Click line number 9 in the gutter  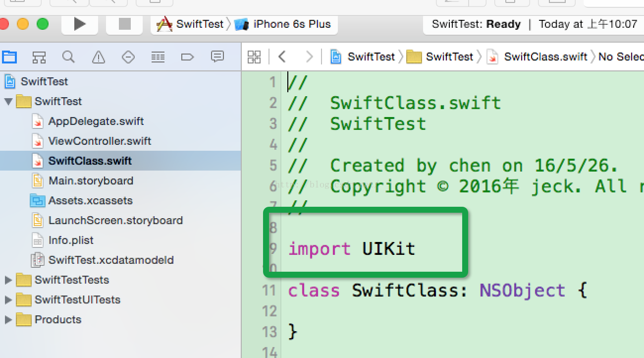(272, 248)
